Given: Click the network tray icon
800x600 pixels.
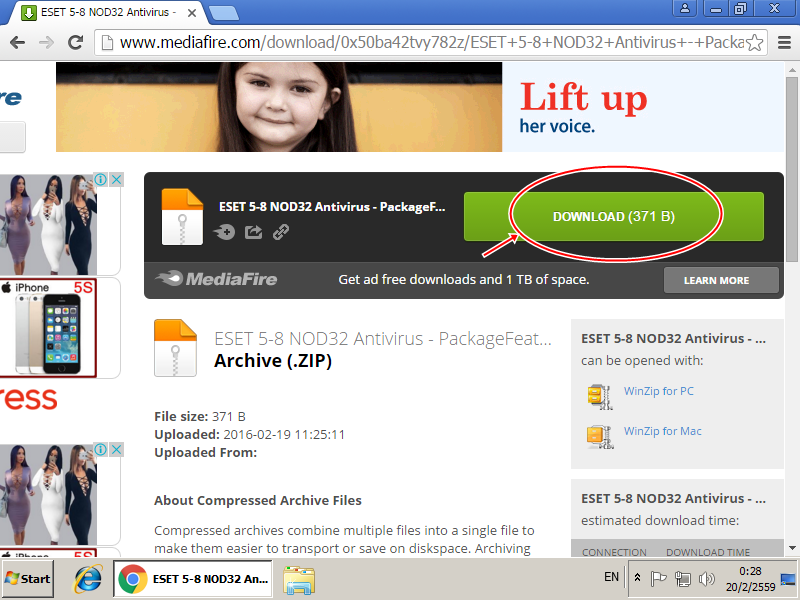Looking at the screenshot, I should 683,579.
